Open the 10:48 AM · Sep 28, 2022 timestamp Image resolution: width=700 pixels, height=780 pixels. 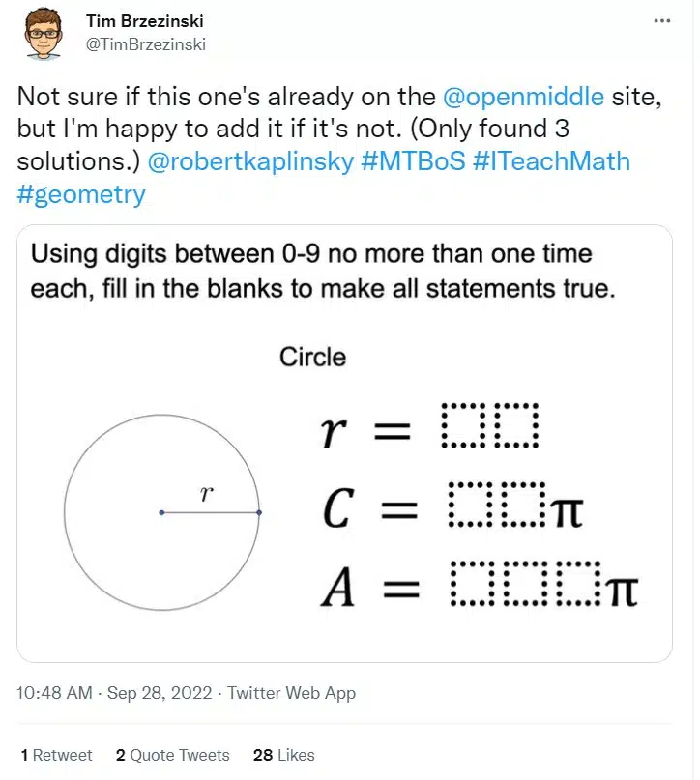[114, 693]
